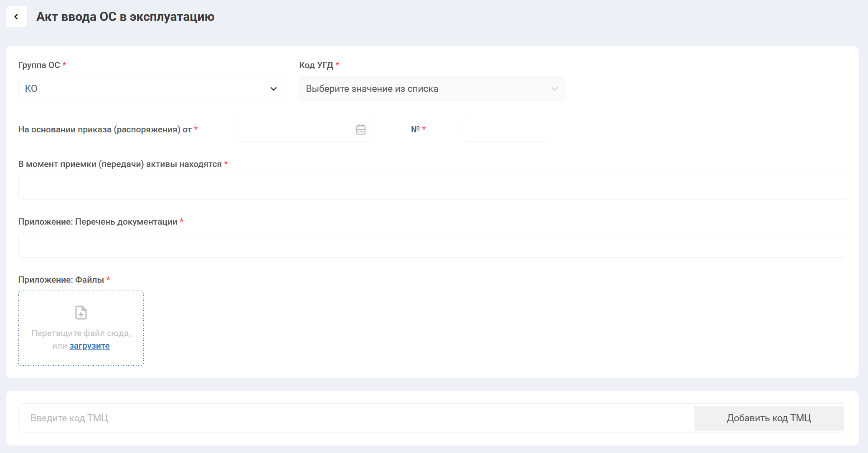The width and height of the screenshot is (868, 453).
Task: Click the Введите код ТМЦ field
Action: [355, 418]
